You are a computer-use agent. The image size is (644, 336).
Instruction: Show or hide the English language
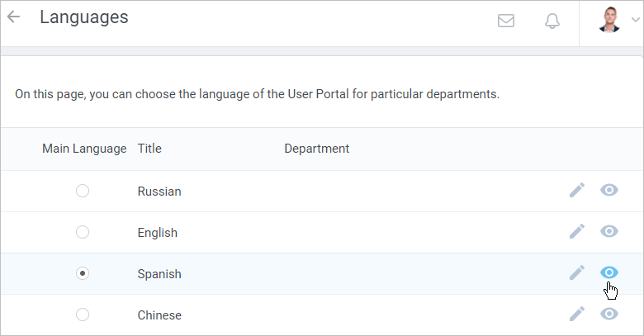609,232
